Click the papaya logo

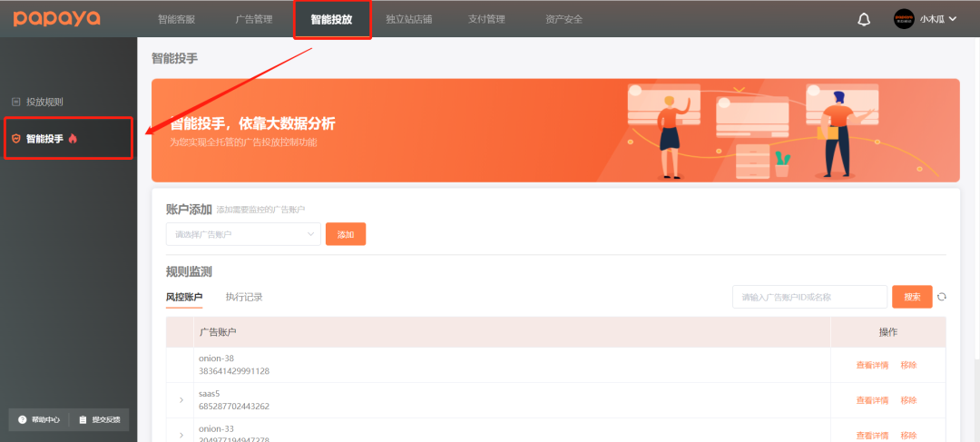[x=57, y=18]
